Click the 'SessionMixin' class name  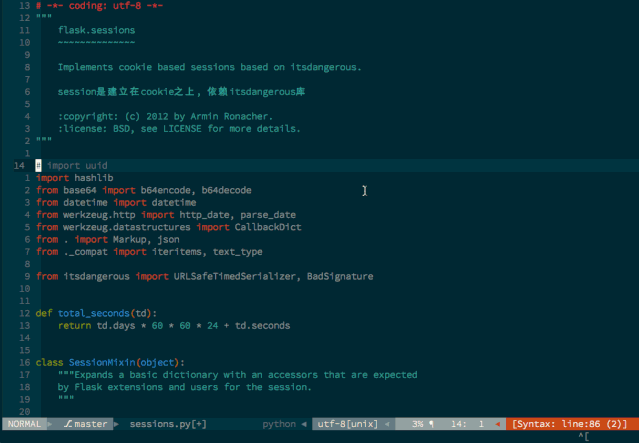[102, 362]
